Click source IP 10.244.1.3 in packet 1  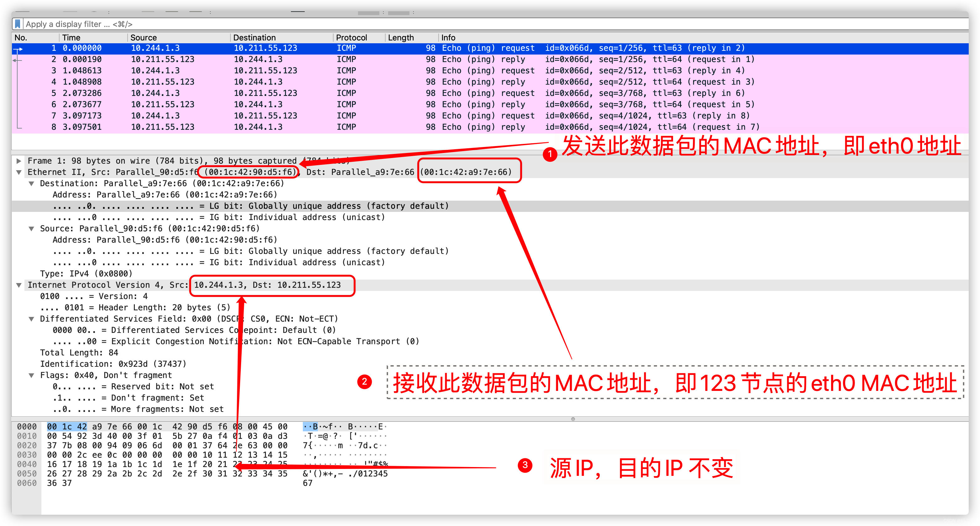pos(155,48)
